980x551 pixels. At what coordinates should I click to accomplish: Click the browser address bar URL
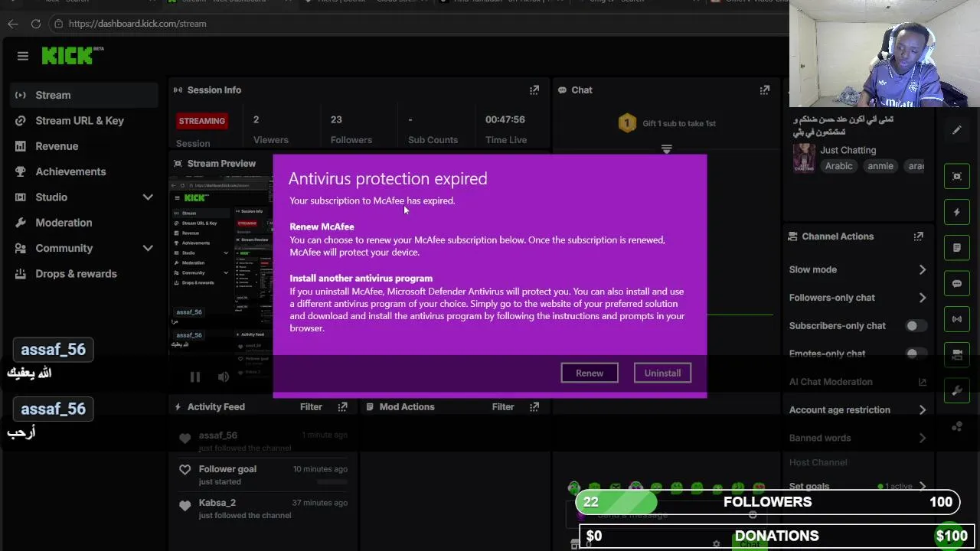pos(138,24)
